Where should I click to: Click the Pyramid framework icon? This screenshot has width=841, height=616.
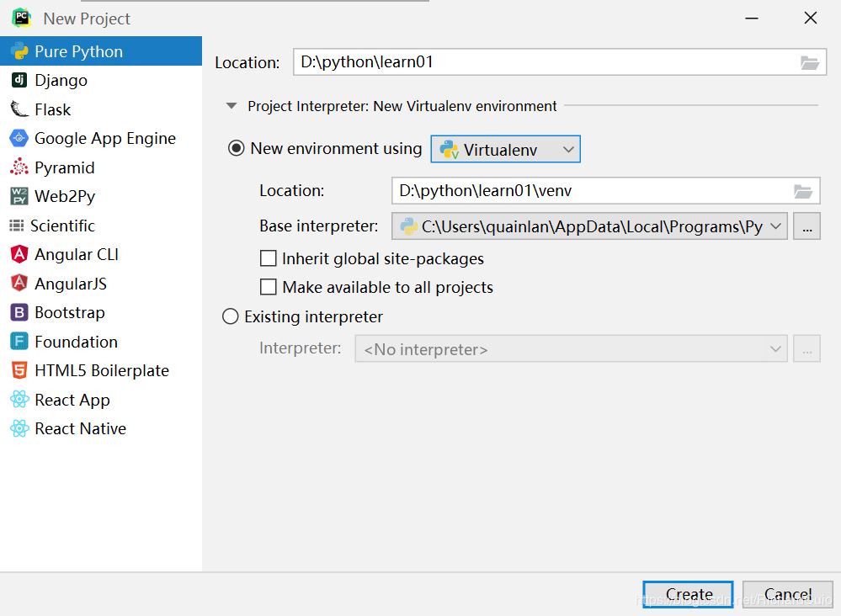tap(19, 167)
